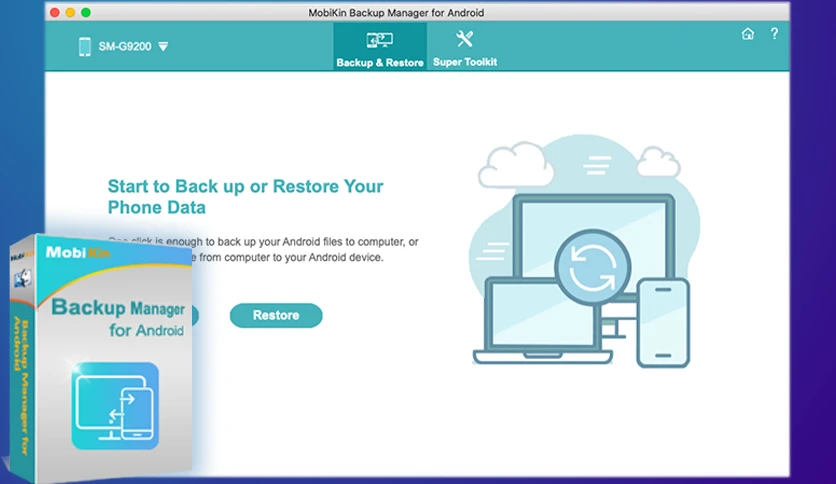Viewport: 836px width, 484px height.
Task: Click the window title MobiKin Backup Manager for Android
Action: click(396, 13)
